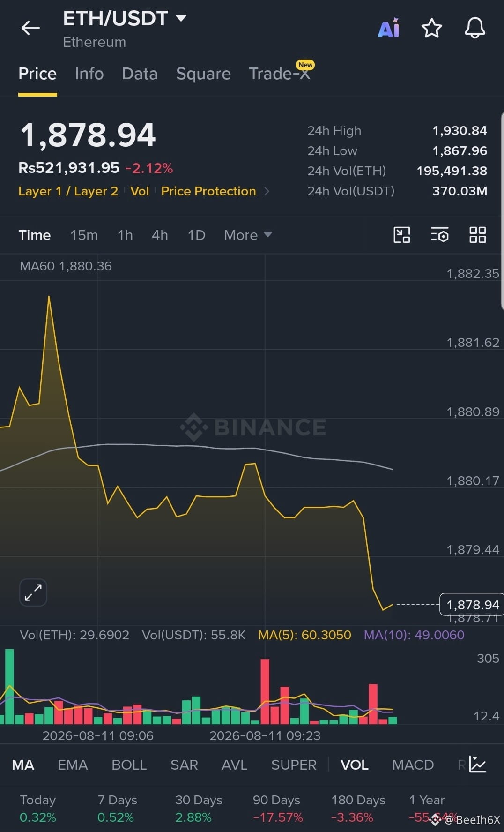Tap the tallest red volume bar
This screenshot has height=832, width=504.
coord(265,691)
